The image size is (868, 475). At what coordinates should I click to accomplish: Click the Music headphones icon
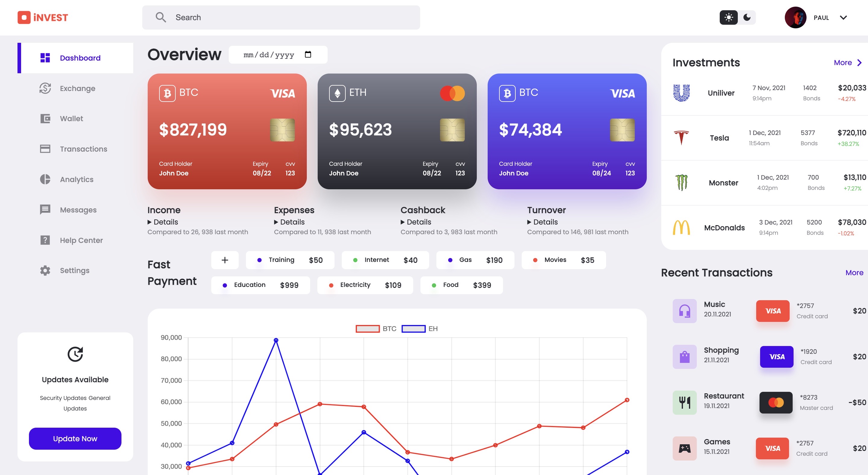tap(684, 311)
